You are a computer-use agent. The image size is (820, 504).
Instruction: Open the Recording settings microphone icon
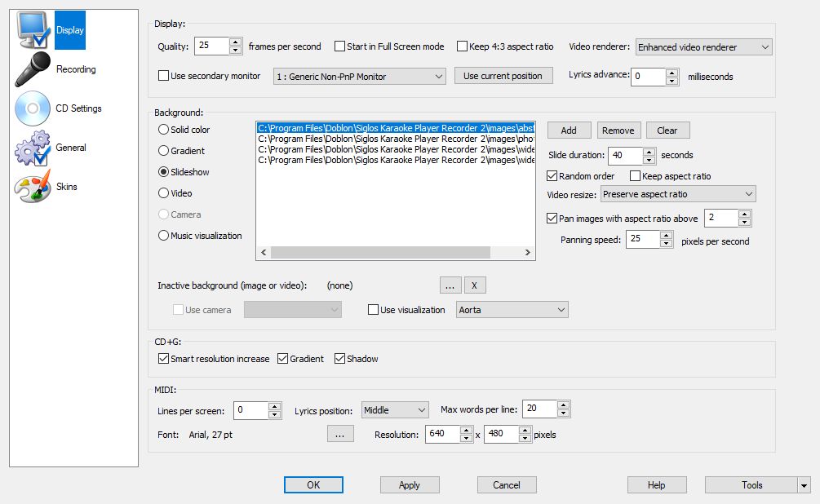[33, 69]
